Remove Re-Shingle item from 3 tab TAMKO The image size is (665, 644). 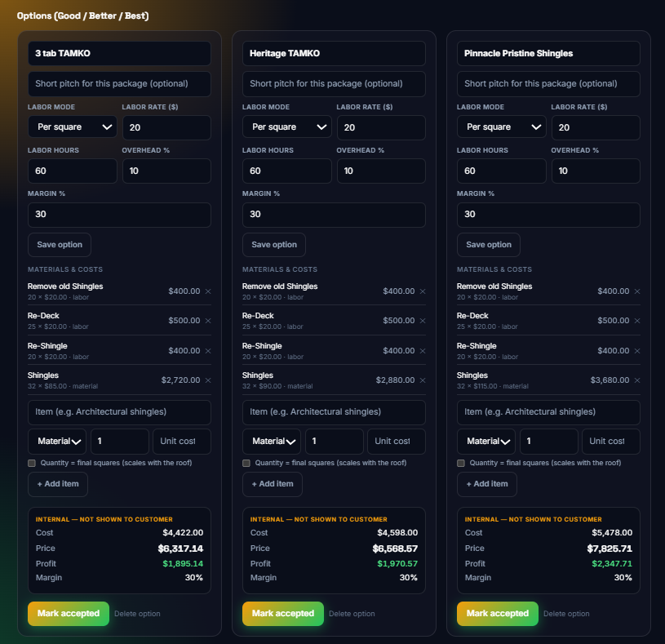[208, 350]
